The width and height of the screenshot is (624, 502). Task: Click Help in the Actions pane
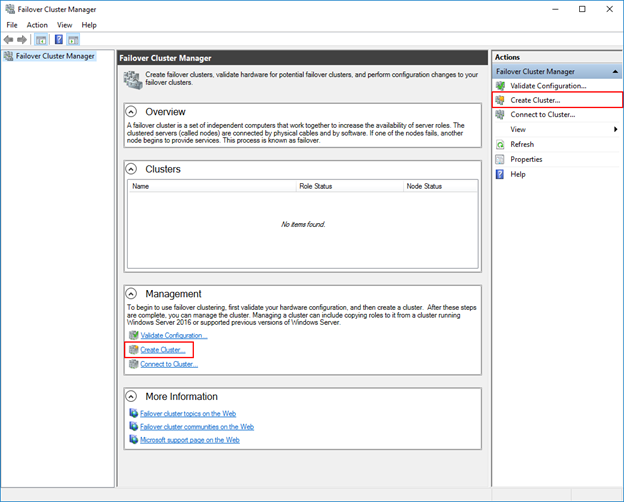tap(518, 174)
